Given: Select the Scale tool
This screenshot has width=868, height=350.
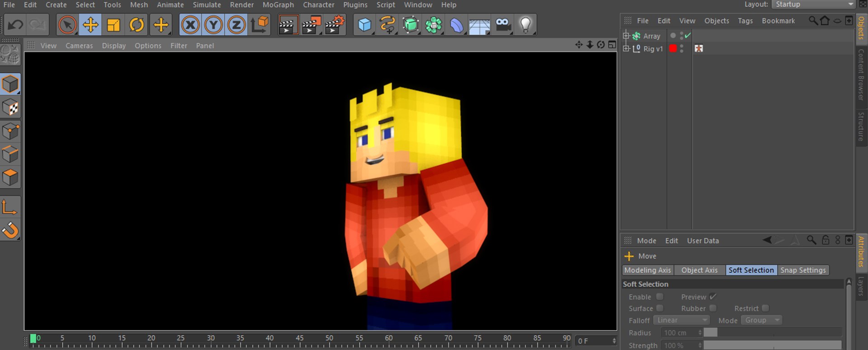Looking at the screenshot, I should [113, 24].
